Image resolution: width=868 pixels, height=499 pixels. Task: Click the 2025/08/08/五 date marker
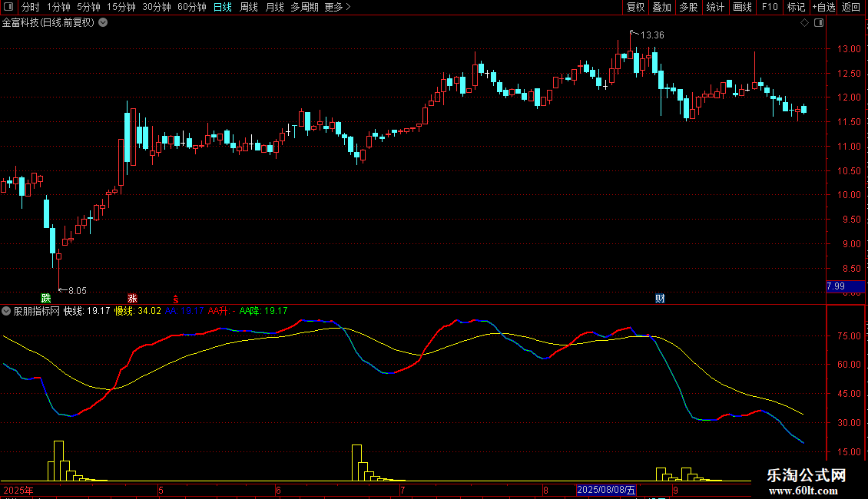[x=606, y=490]
